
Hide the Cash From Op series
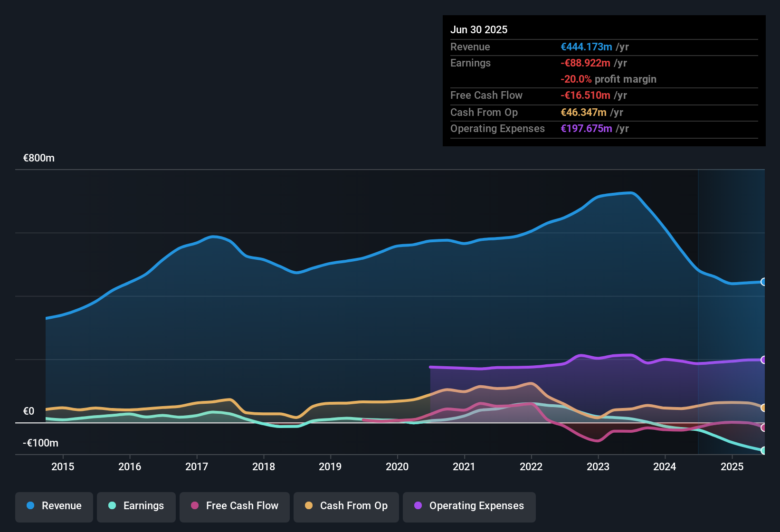point(346,506)
